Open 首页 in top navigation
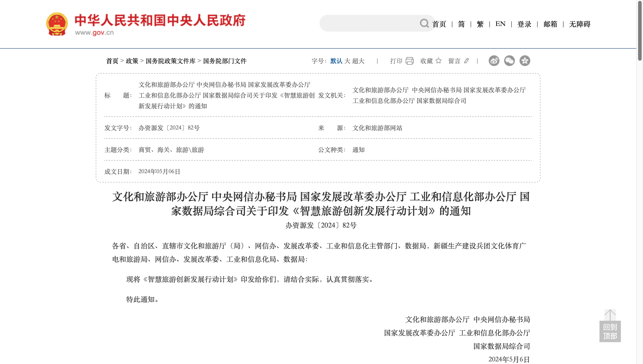This screenshot has height=364, width=643. (x=439, y=24)
